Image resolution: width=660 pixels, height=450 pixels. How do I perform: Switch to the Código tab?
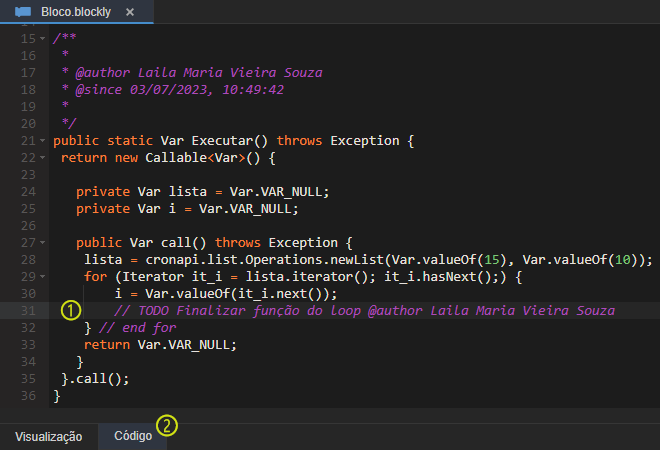tap(133, 436)
